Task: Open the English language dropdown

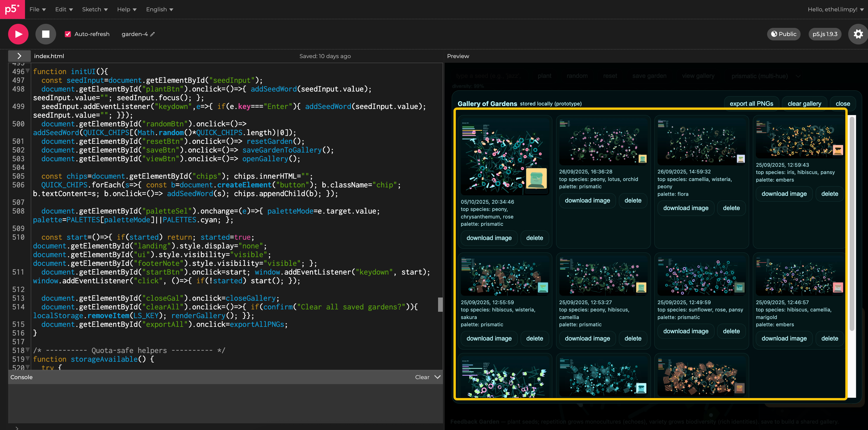Action: (x=159, y=9)
